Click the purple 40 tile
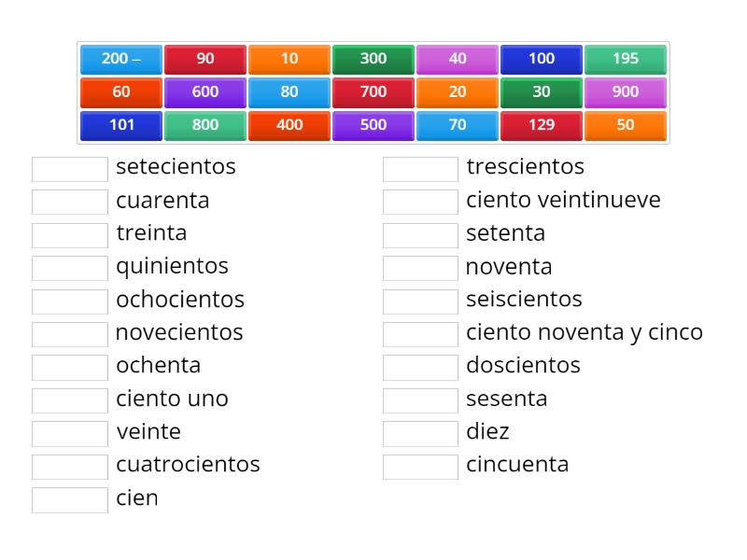747x560 pixels. coord(457,59)
